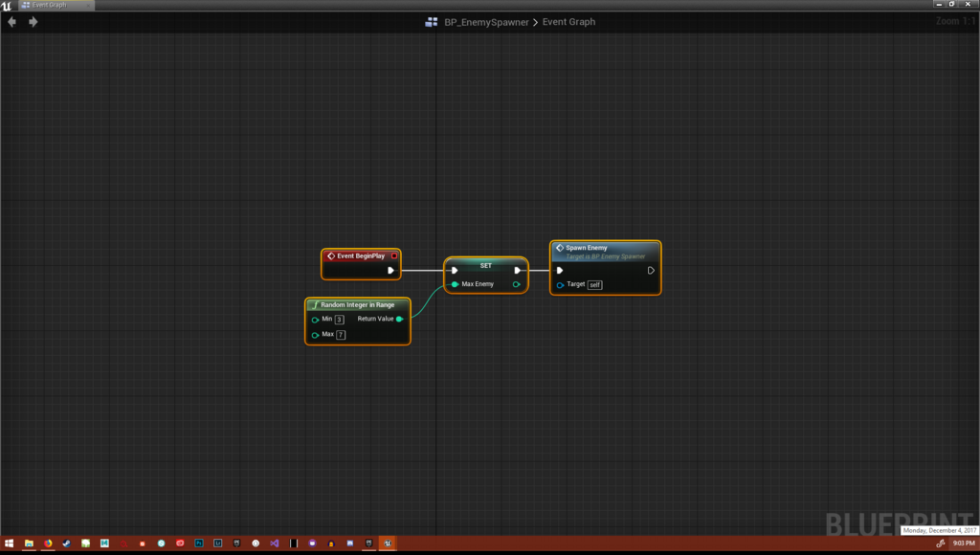The height and width of the screenshot is (555, 980).
Task: Click the Return Value output pin
Action: (x=399, y=319)
